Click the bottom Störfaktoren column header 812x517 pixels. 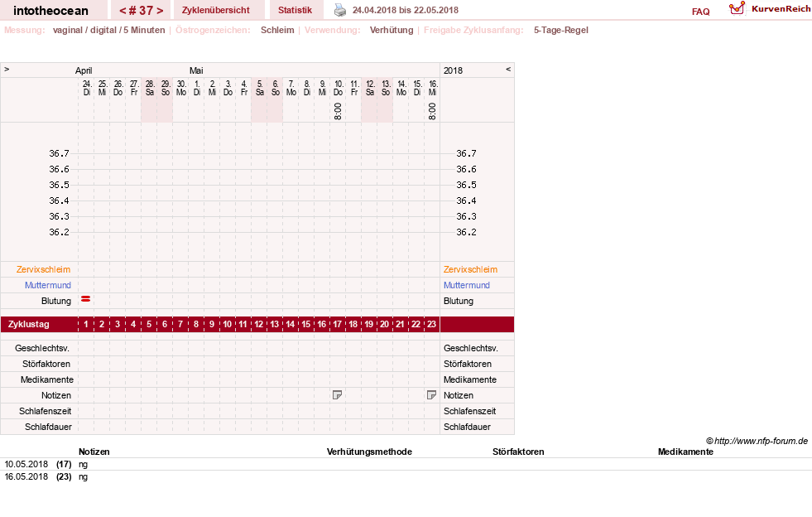pyautogui.click(x=518, y=452)
